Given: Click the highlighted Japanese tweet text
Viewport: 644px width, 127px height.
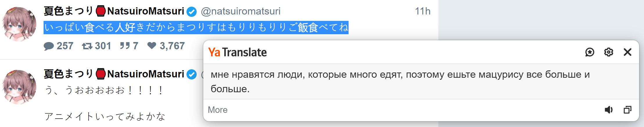Looking at the screenshot, I should [196, 28].
